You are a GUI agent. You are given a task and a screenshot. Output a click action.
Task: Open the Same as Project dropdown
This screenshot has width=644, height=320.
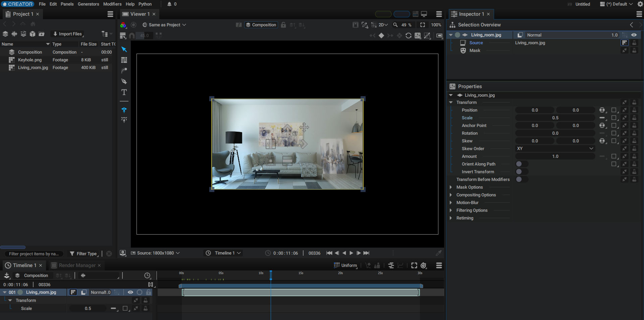click(x=164, y=25)
